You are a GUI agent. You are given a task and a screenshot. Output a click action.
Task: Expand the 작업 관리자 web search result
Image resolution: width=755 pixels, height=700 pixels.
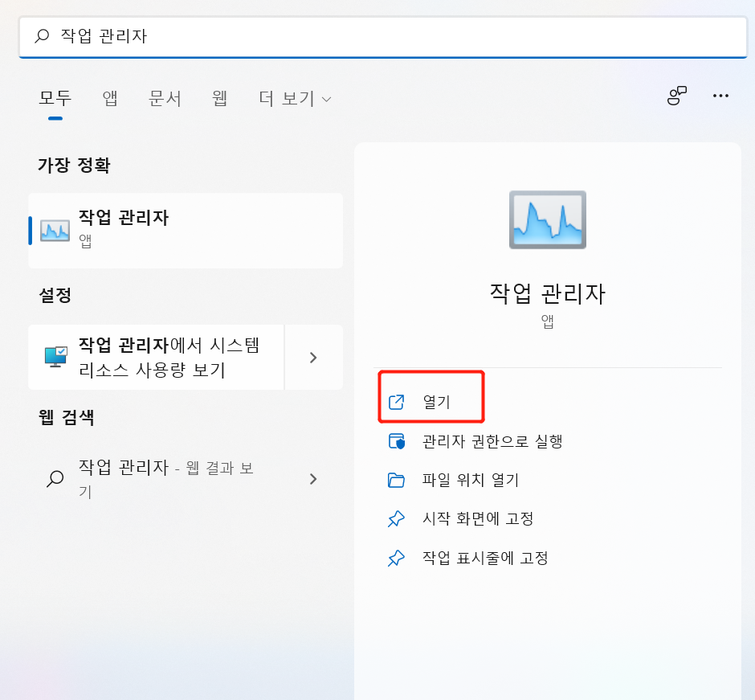313,479
